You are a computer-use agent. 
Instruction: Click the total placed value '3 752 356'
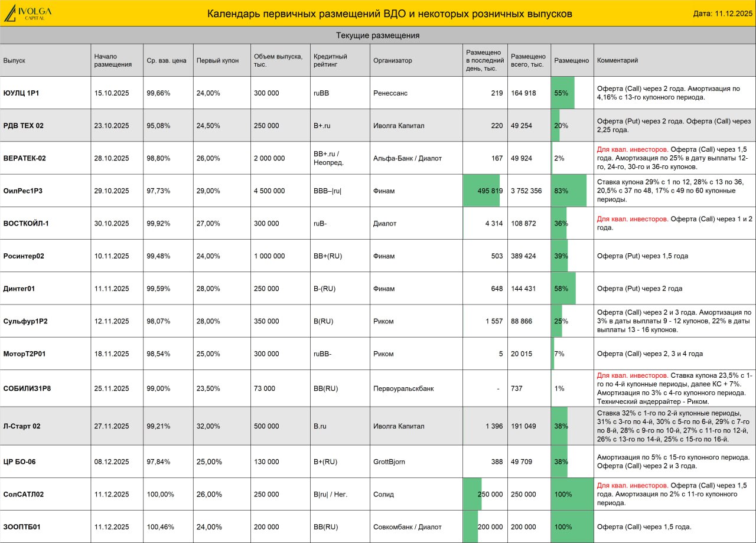(526, 191)
